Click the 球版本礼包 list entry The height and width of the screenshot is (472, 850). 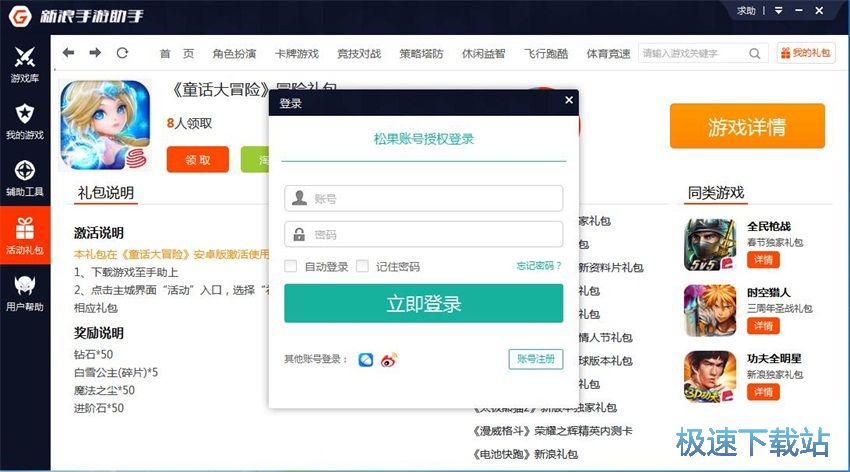[x=606, y=361]
